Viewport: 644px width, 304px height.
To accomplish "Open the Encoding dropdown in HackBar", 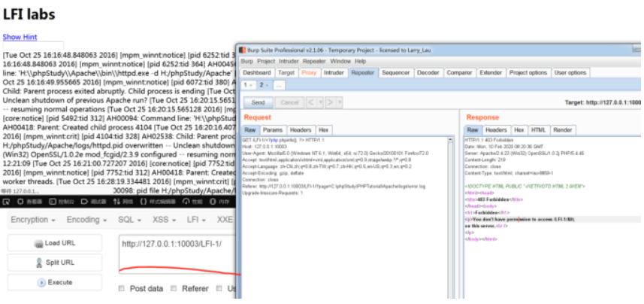I will [x=86, y=220].
